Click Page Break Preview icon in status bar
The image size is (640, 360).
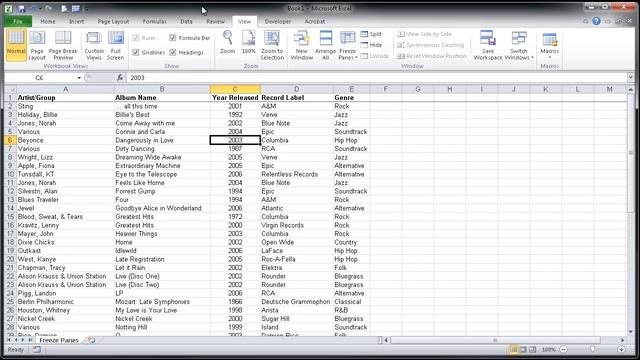coord(532,349)
